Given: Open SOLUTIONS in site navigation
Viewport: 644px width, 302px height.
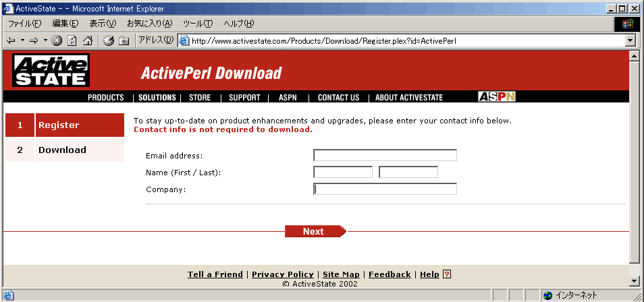Looking at the screenshot, I should click(x=157, y=98).
